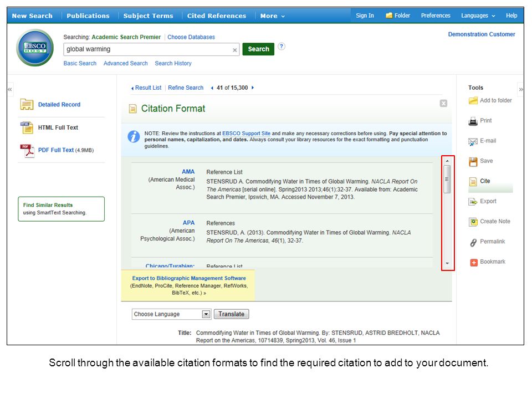
Task: Go to next result arrow
Action: click(253, 88)
